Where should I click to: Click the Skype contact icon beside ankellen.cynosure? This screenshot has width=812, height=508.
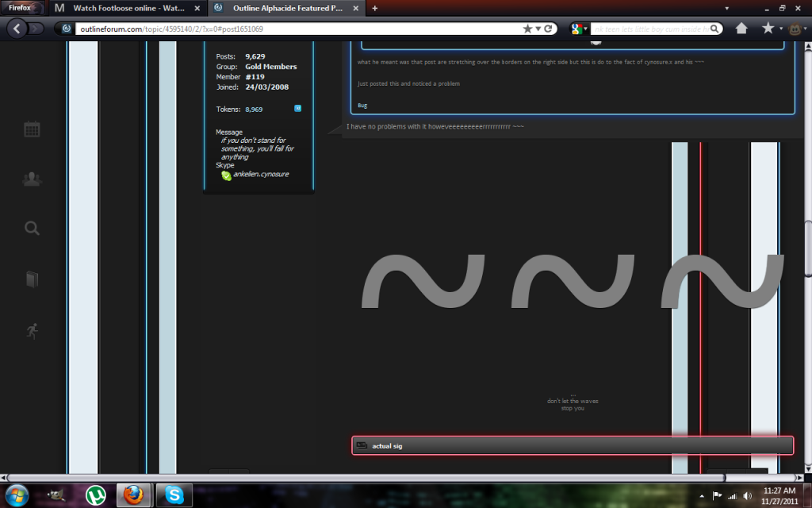(226, 175)
